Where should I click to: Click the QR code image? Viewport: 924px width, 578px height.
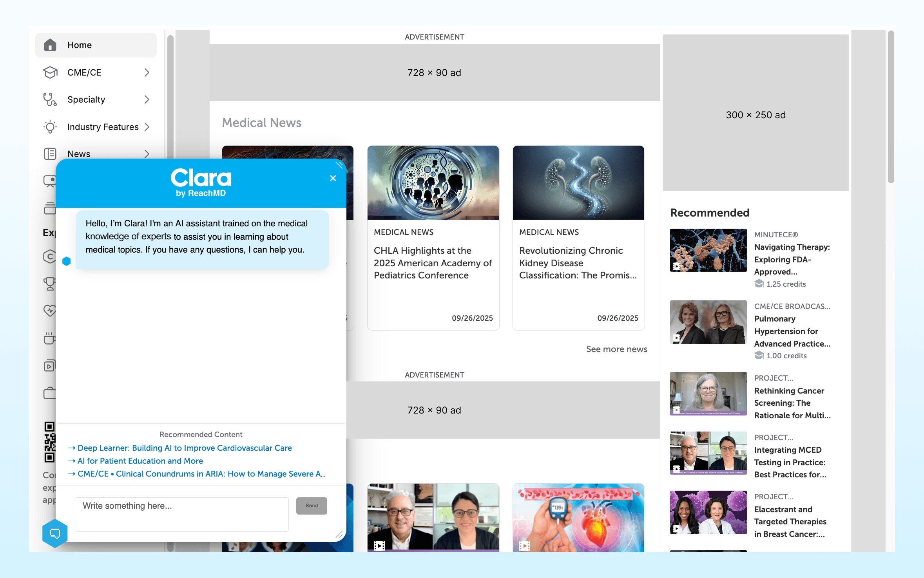tap(50, 442)
